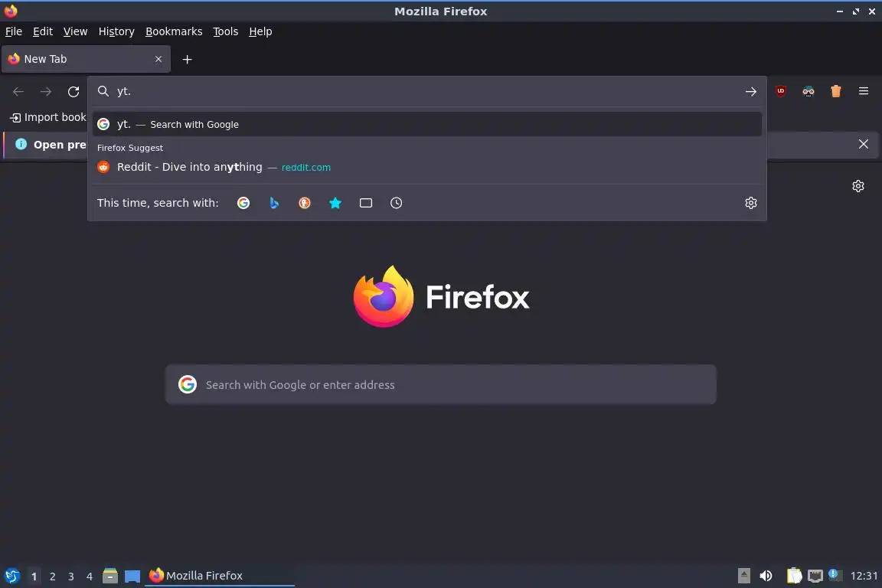This screenshot has width=882, height=588.
Task: Switch to workspace 3 in taskbar
Action: coord(71,577)
